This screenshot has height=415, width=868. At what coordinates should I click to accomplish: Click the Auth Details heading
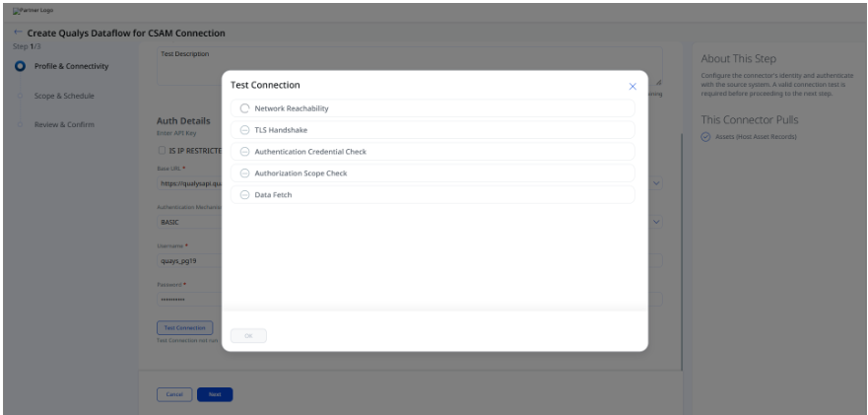pyautogui.click(x=183, y=121)
